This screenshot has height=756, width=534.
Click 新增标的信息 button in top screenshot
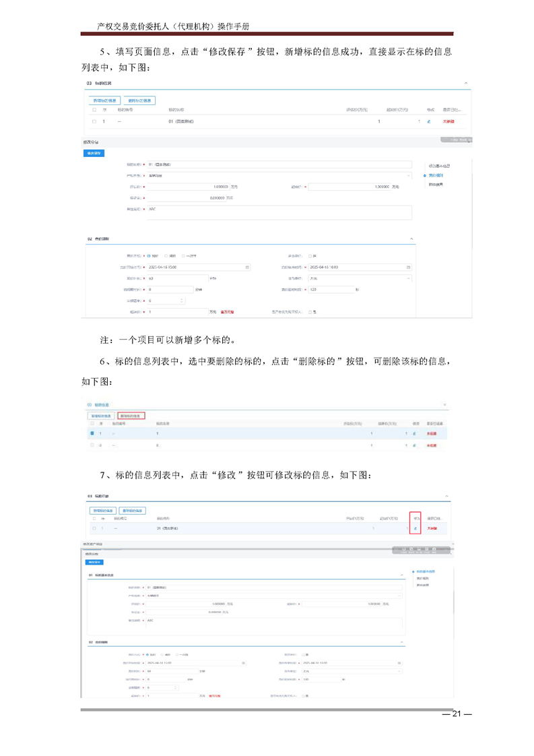(104, 100)
